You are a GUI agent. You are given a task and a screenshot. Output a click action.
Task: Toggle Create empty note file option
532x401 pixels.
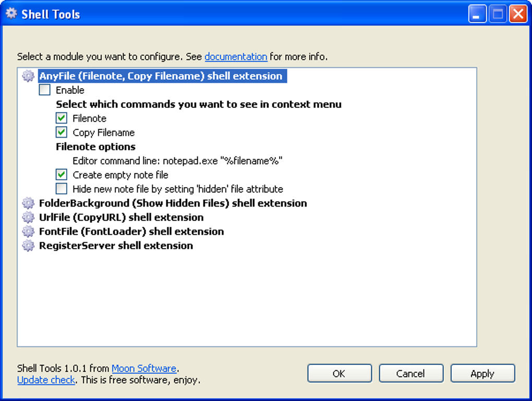pyautogui.click(x=62, y=175)
